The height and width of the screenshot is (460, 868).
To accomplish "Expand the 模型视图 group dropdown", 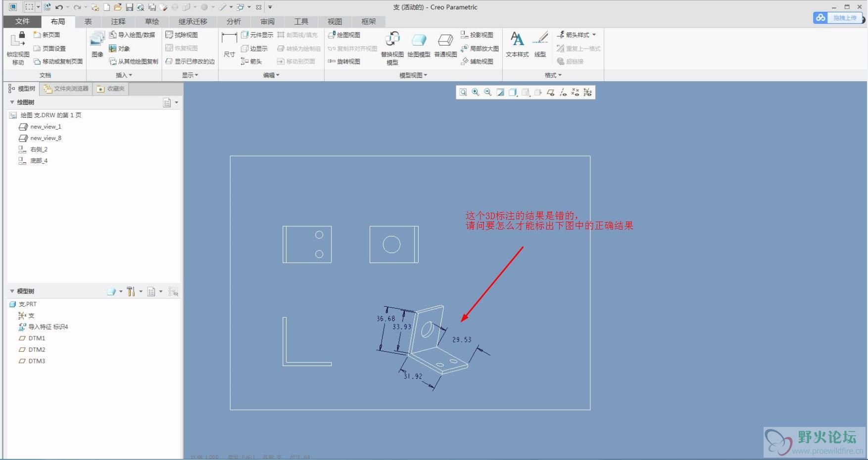I will click(413, 75).
